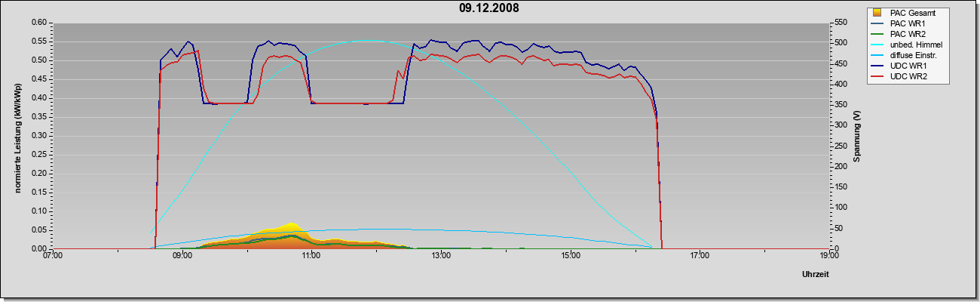Click the PAC Gesamt orange legend swatch
The width and height of the screenshot is (980, 302).
(x=877, y=13)
